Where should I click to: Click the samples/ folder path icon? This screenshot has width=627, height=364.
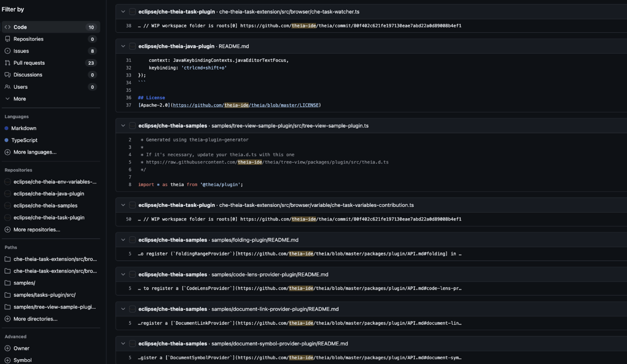tap(8, 283)
